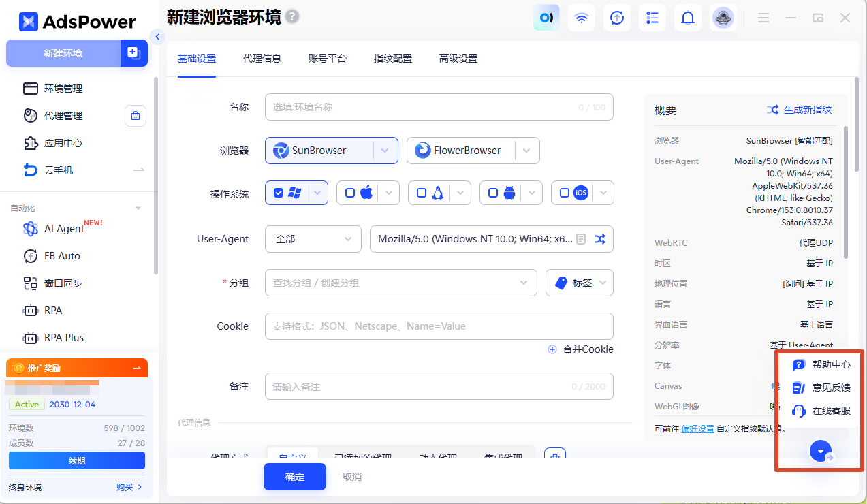This screenshot has height=504, width=867.
Task: Expand Android version dropdown arrow
Action: click(x=532, y=193)
